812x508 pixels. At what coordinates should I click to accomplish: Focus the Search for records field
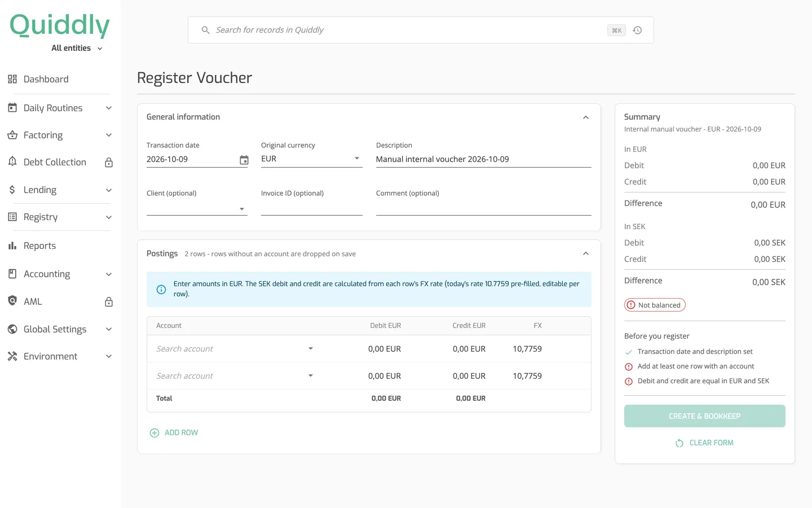click(x=421, y=30)
